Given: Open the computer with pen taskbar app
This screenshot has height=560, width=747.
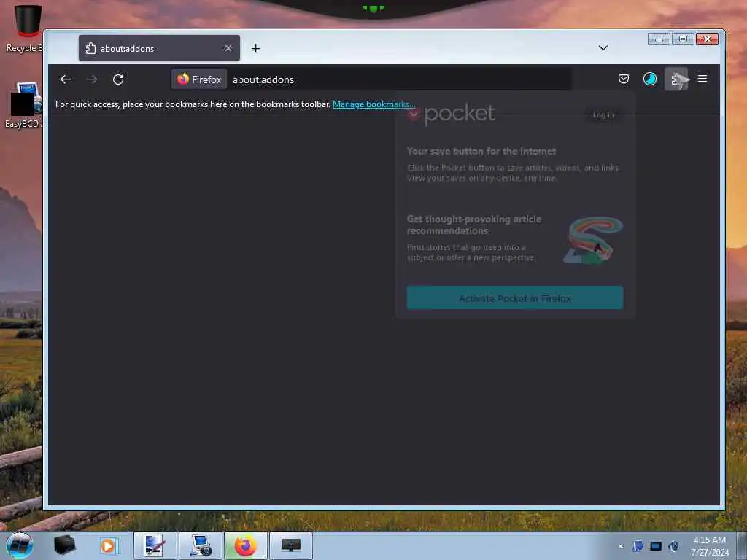Looking at the screenshot, I should pyautogui.click(x=155, y=545).
